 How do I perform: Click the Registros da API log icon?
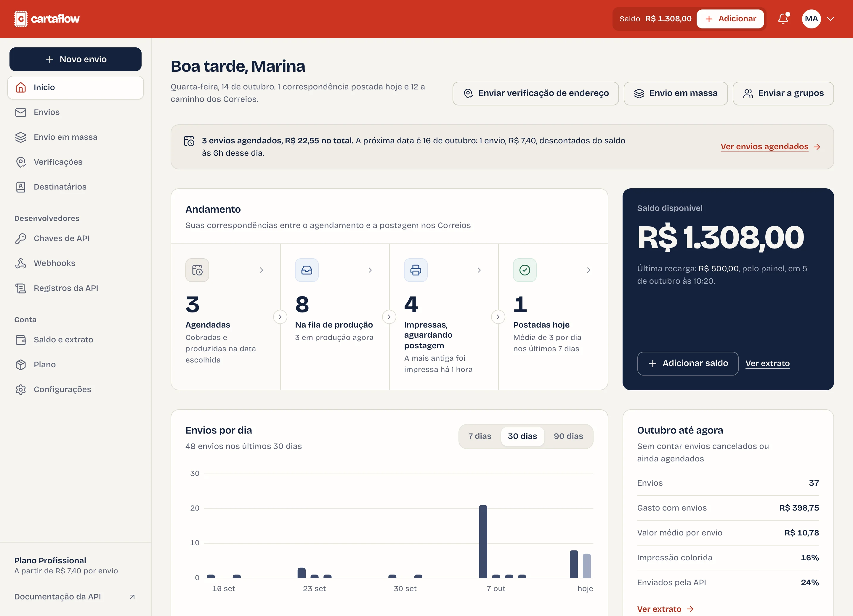click(x=21, y=288)
